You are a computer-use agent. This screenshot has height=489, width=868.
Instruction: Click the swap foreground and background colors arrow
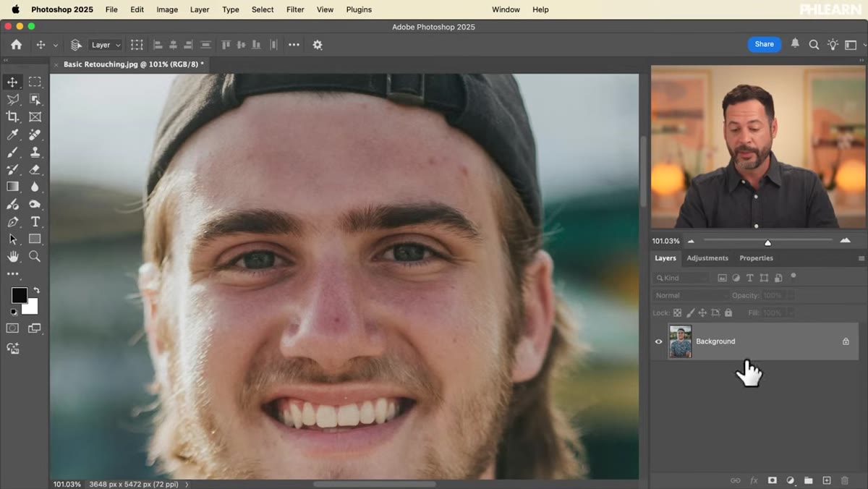coord(36,290)
